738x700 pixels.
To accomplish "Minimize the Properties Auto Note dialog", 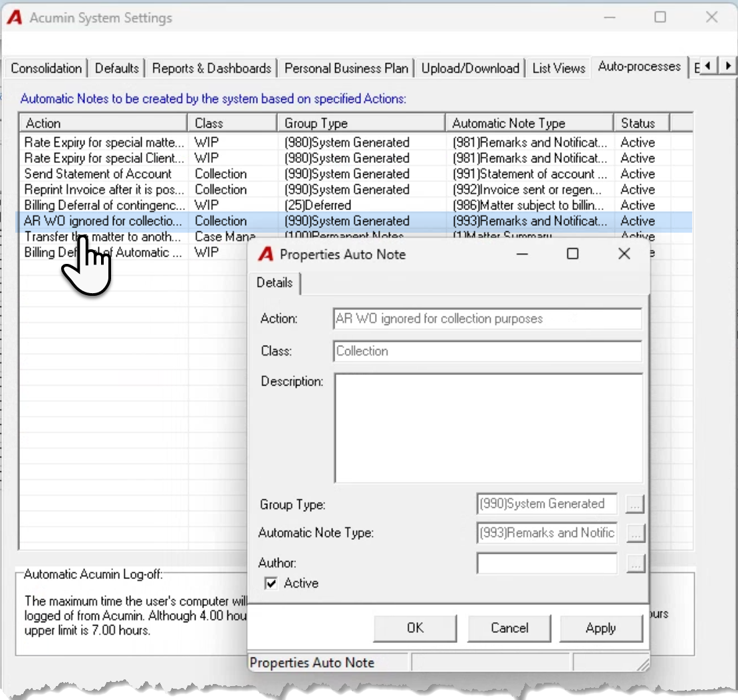I will (522, 254).
